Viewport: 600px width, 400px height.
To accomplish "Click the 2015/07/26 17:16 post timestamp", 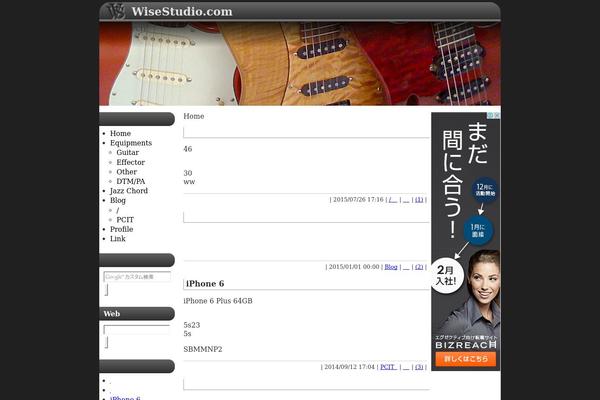I will click(358, 199).
